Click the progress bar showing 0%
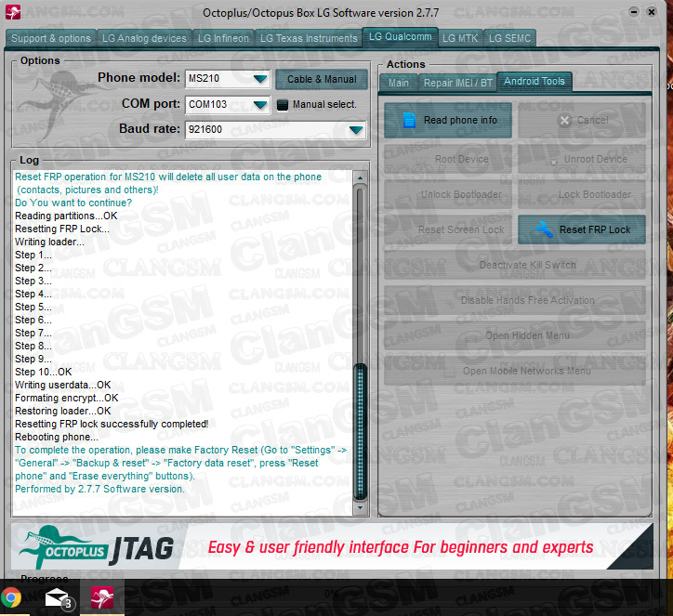Image resolution: width=673 pixels, height=616 pixels. pyautogui.click(x=331, y=594)
